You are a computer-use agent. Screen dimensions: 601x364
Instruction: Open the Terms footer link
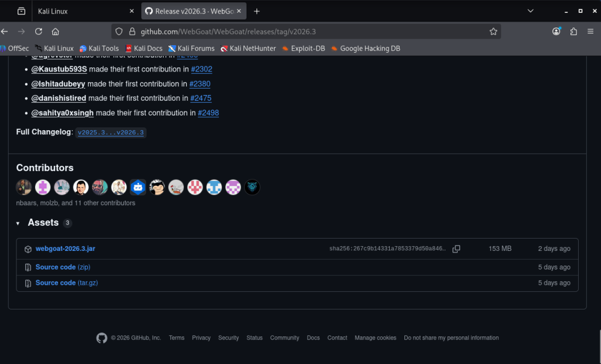pos(176,338)
